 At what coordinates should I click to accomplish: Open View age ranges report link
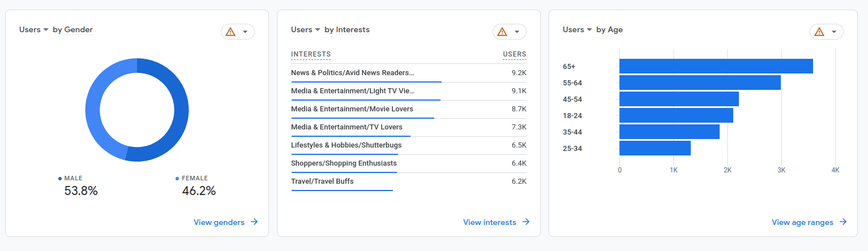(802, 222)
